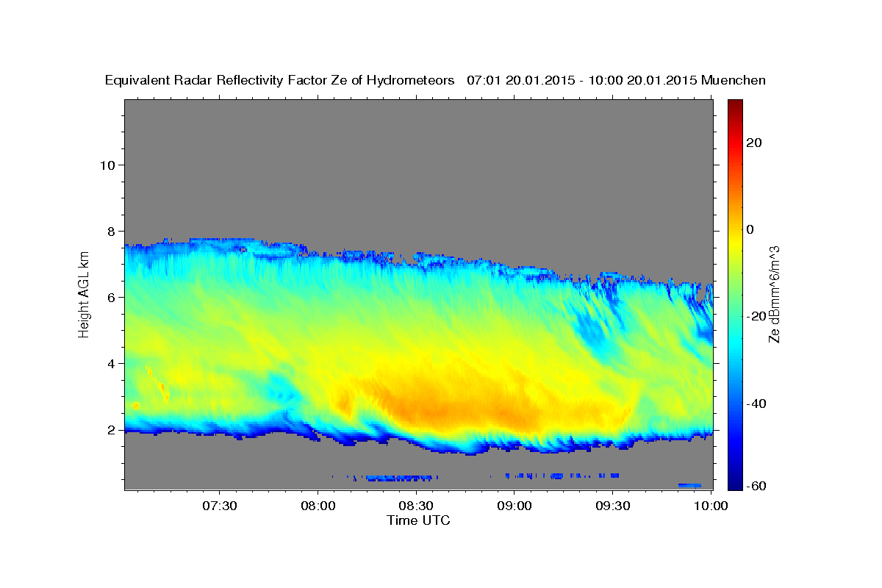Click the '10:00' time tick label
Screen dimensions: 882x588
[x=711, y=506]
